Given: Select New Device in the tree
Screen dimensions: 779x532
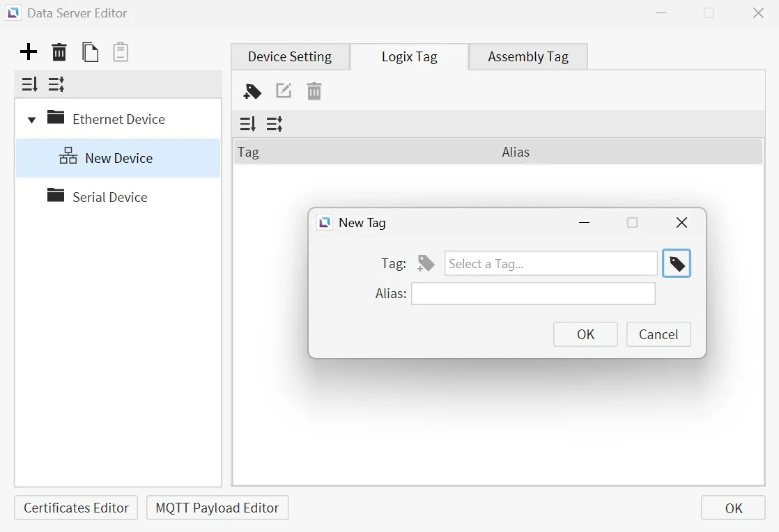Looking at the screenshot, I should pyautogui.click(x=118, y=158).
